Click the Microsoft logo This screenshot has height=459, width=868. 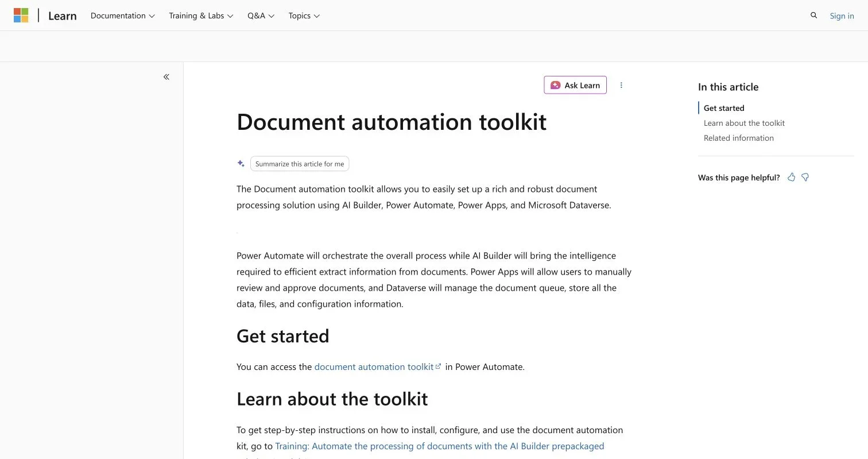(21, 16)
